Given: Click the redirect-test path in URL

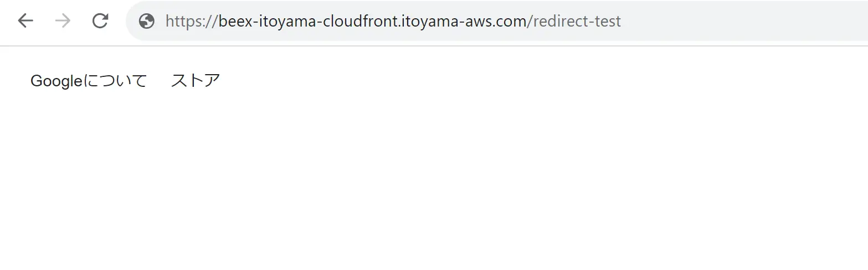Looking at the screenshot, I should pyautogui.click(x=577, y=22).
